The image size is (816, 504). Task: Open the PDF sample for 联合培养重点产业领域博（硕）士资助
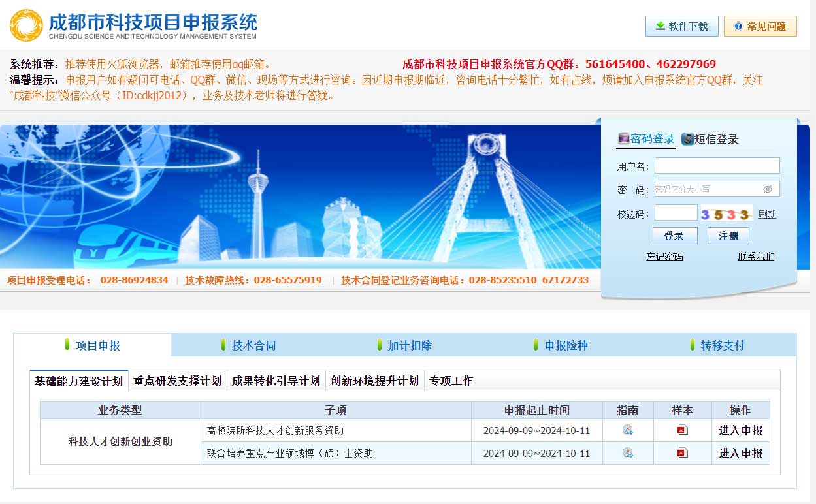(682, 452)
